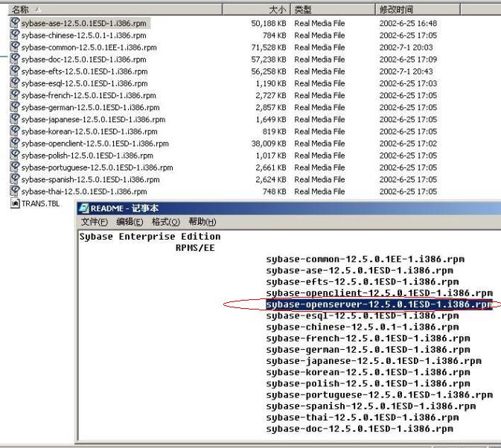
Task: Select file name sybase-german-12.5.0.1ESD-1.i386.rpm in list
Action: pyautogui.click(x=90, y=108)
